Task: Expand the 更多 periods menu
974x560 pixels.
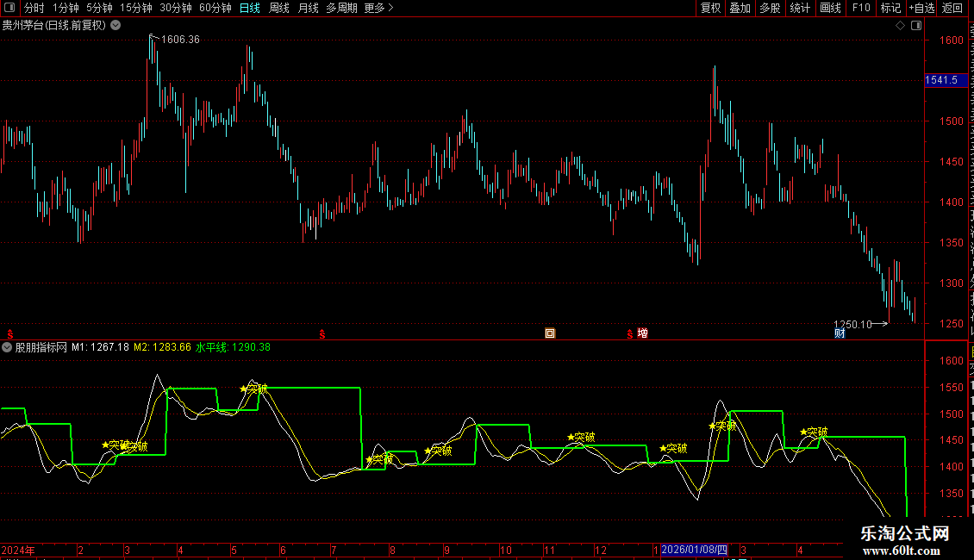Action: click(378, 8)
